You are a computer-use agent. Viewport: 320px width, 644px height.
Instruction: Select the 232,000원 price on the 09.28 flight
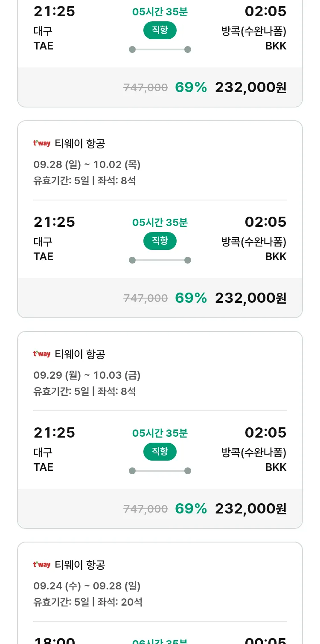[250, 298]
